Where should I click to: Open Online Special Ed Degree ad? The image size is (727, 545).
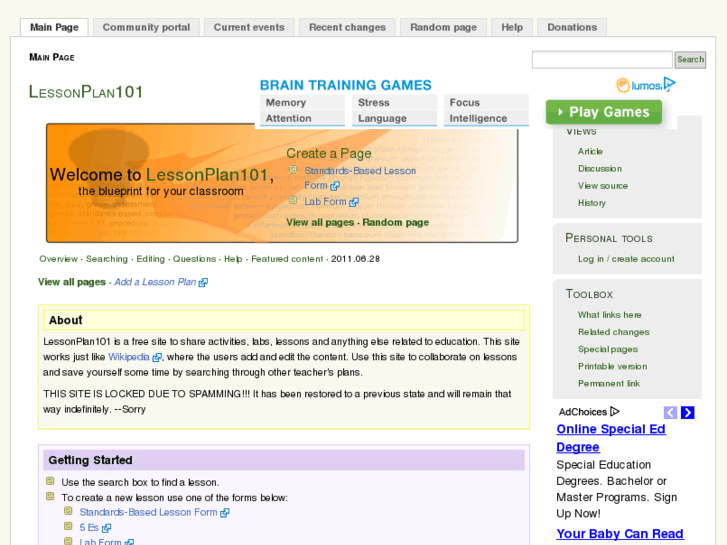(611, 438)
